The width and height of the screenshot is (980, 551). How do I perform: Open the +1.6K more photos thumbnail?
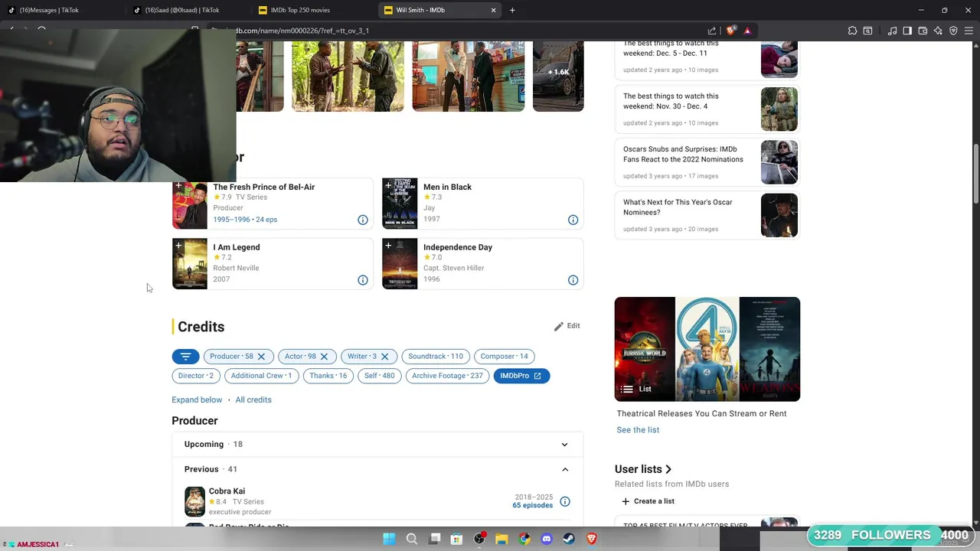[x=558, y=76]
